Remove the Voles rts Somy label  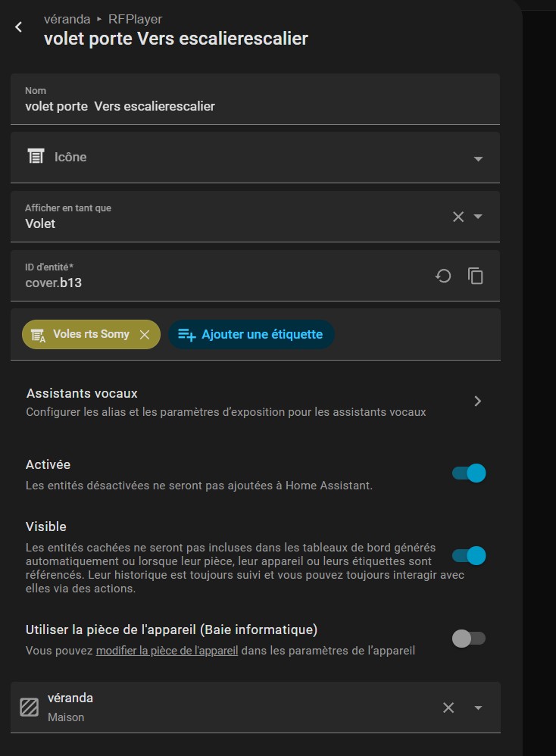(x=145, y=334)
